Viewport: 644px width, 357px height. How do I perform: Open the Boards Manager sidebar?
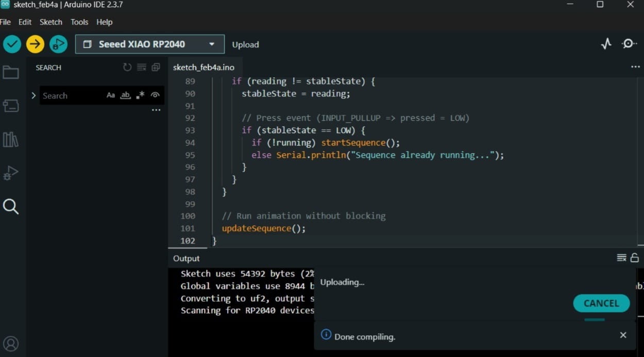click(11, 106)
